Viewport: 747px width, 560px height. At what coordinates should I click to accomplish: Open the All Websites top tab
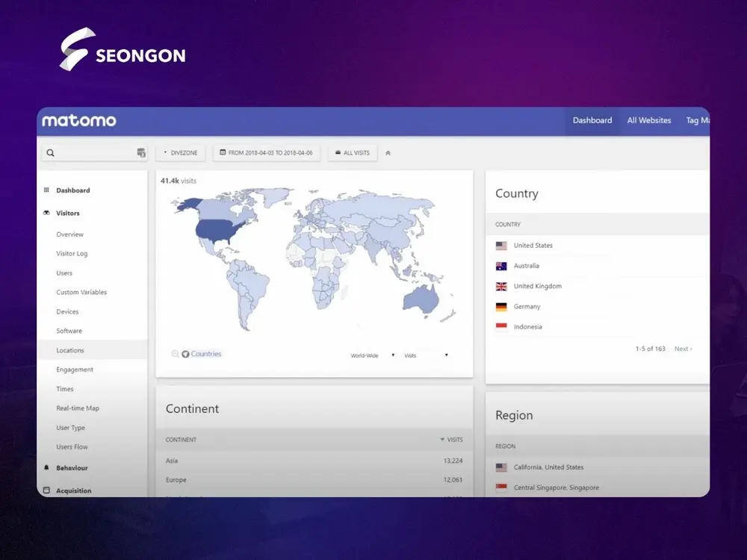(649, 120)
